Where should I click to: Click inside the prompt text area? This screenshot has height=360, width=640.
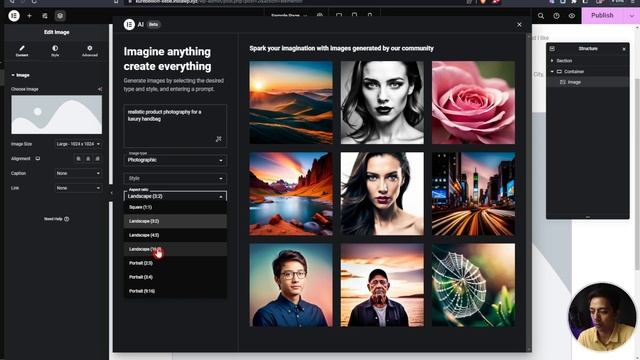[175, 126]
